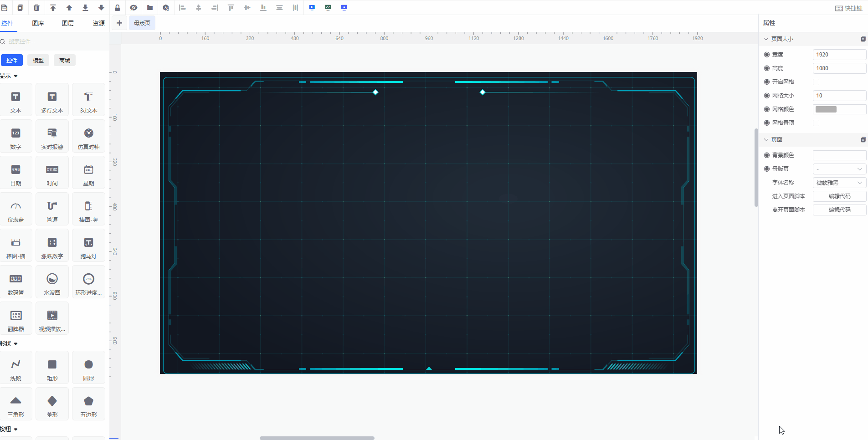Select the 仿真时钟 clock widget
The image size is (868, 440).
[x=88, y=136]
